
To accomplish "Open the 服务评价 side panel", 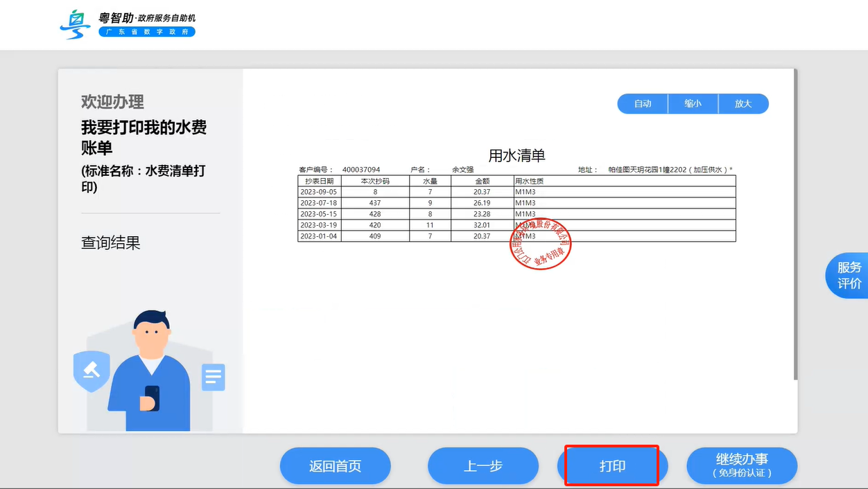I will point(851,275).
